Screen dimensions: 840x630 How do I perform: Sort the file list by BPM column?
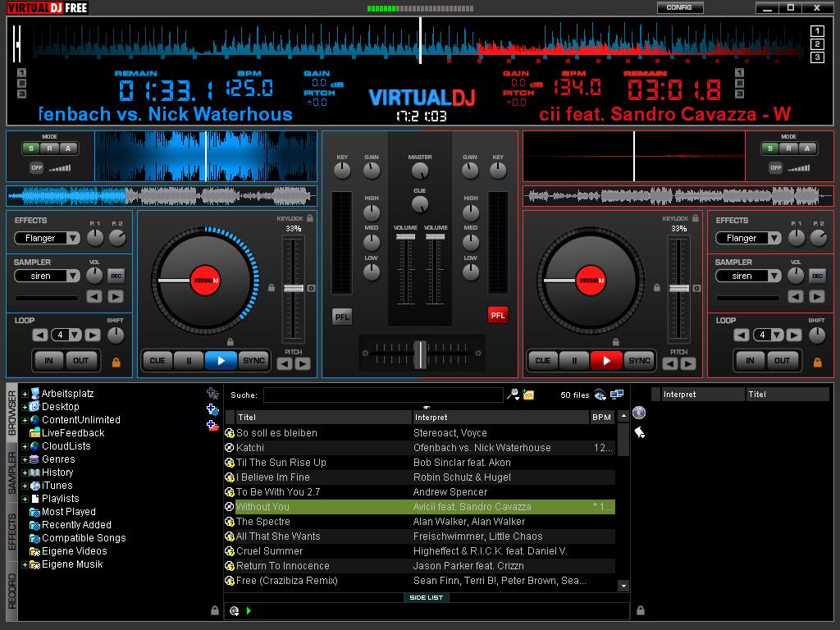(x=602, y=418)
